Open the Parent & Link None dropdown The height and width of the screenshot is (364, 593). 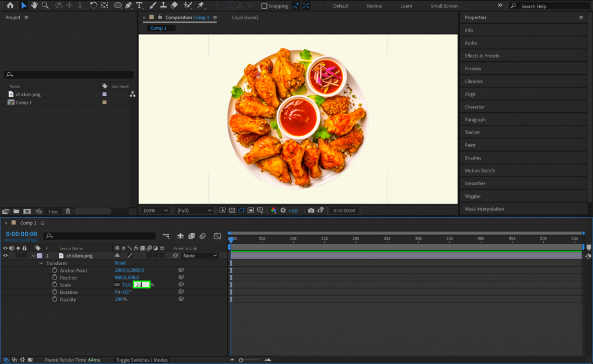pyautogui.click(x=201, y=255)
